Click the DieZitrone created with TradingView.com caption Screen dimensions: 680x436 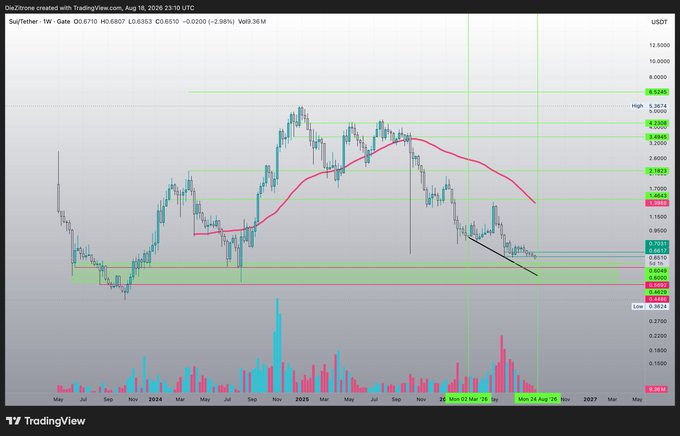coord(100,8)
